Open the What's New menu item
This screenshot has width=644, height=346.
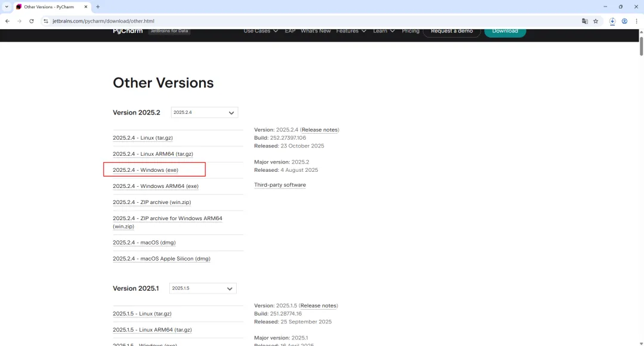pyautogui.click(x=315, y=31)
